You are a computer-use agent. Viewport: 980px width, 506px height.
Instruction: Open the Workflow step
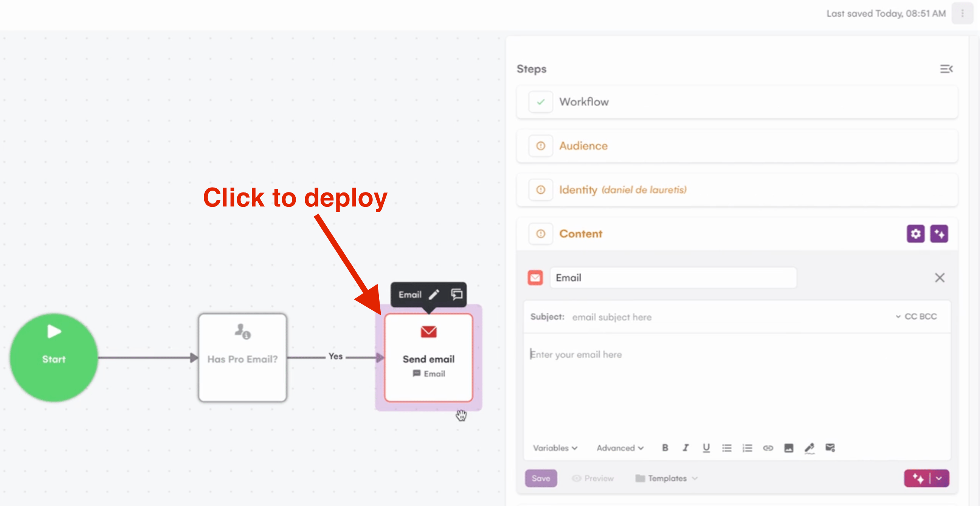tap(737, 102)
